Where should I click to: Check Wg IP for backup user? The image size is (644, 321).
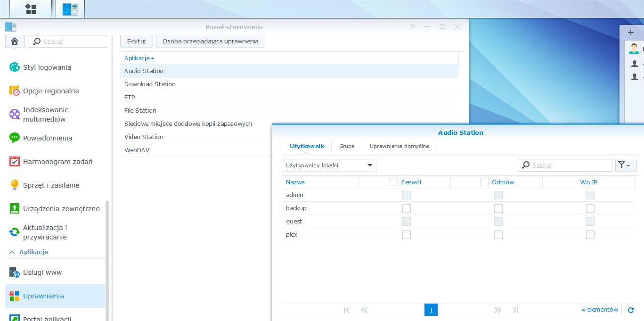click(x=590, y=208)
